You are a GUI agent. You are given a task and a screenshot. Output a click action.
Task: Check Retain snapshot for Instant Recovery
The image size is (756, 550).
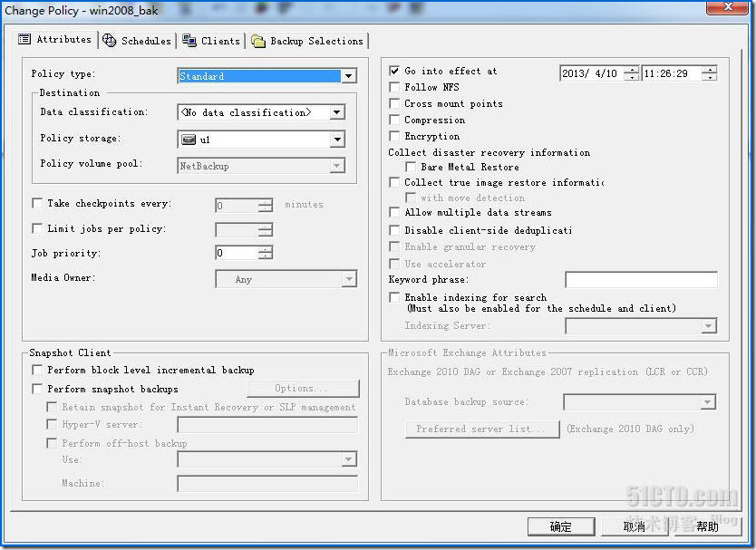52,408
